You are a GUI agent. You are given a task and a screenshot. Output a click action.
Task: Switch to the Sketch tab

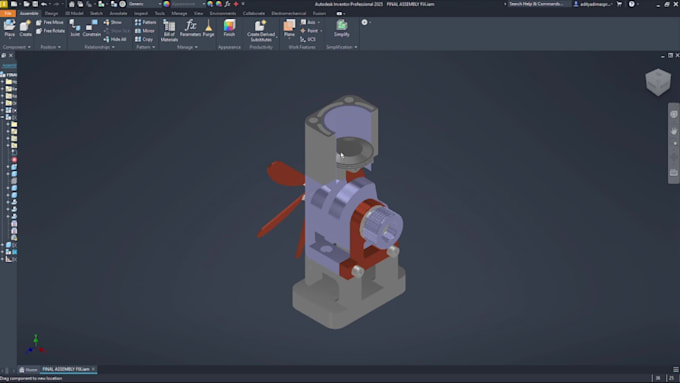click(96, 13)
